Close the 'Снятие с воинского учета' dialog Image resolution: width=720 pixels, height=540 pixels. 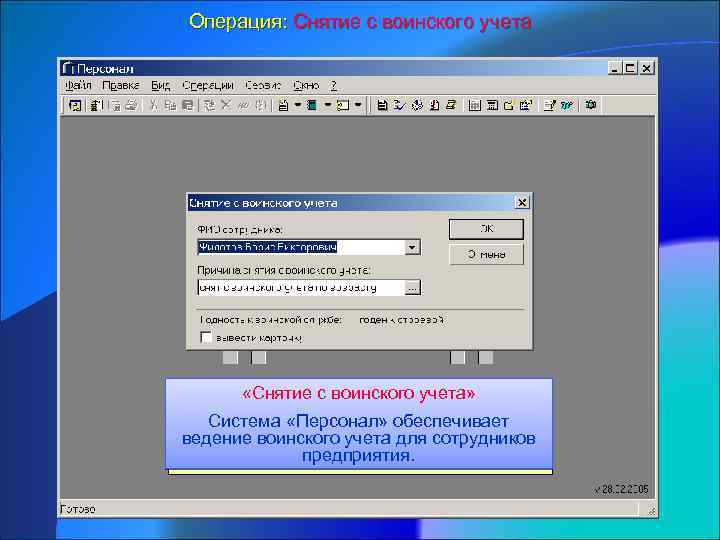(522, 202)
